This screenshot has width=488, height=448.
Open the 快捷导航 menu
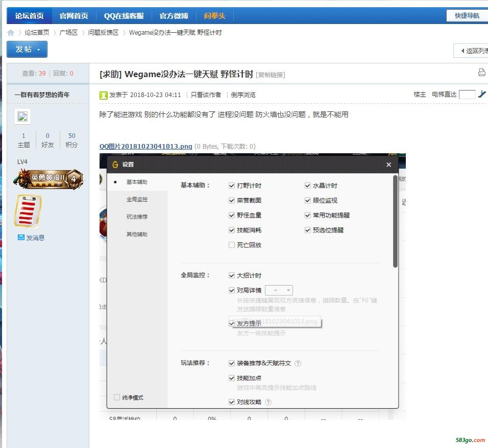click(x=467, y=15)
